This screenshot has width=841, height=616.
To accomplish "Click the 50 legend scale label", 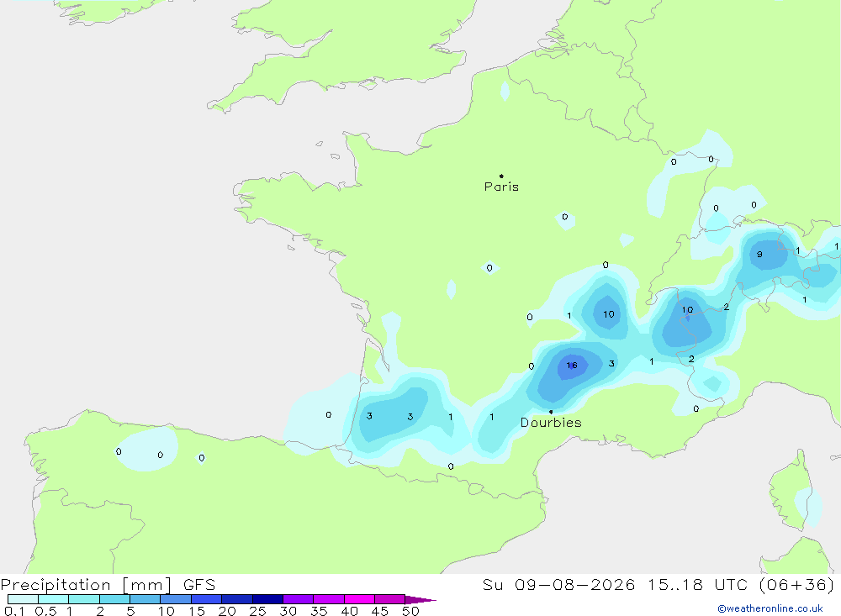I will coord(410,611).
